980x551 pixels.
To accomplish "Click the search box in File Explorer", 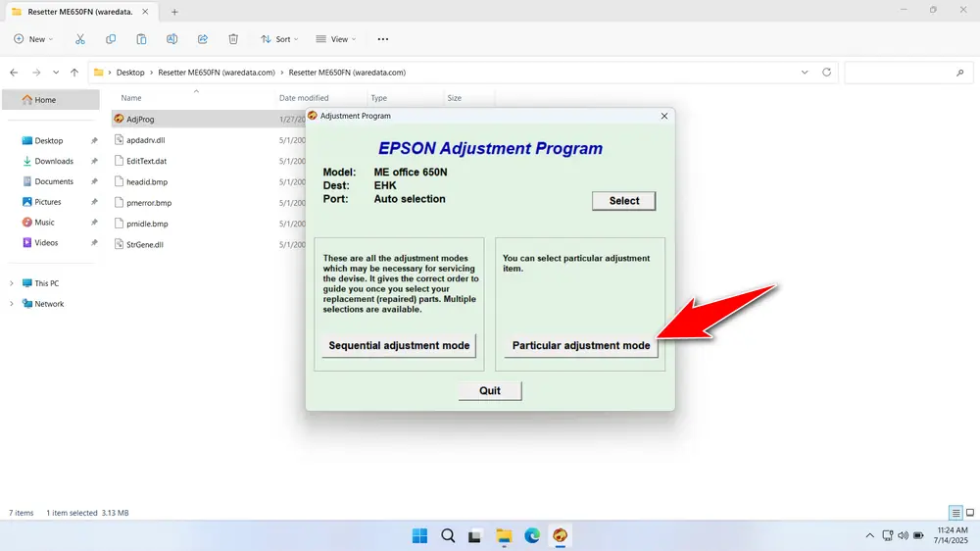I will pyautogui.click(x=907, y=73).
